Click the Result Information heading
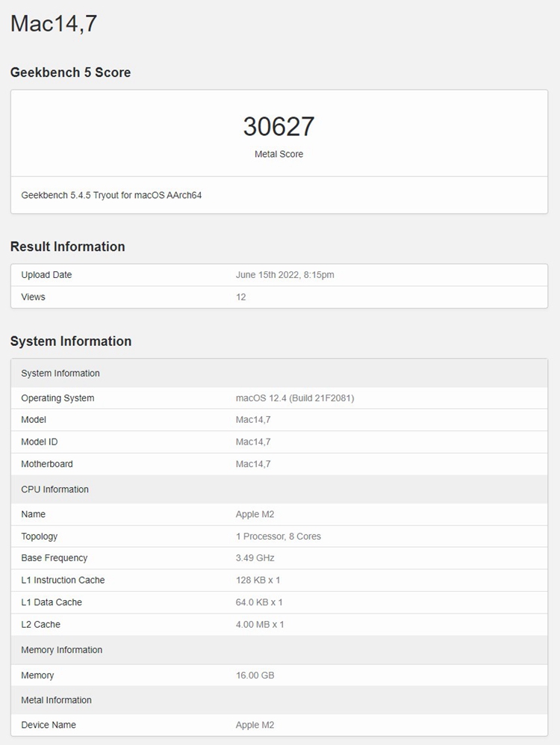This screenshot has width=560, height=745. tap(67, 247)
